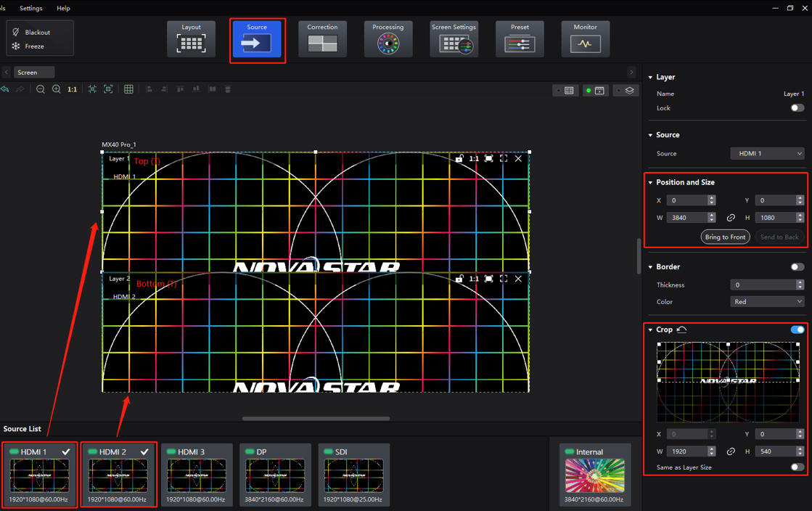Select the Screen tab
The image size is (812, 511).
pyautogui.click(x=33, y=72)
